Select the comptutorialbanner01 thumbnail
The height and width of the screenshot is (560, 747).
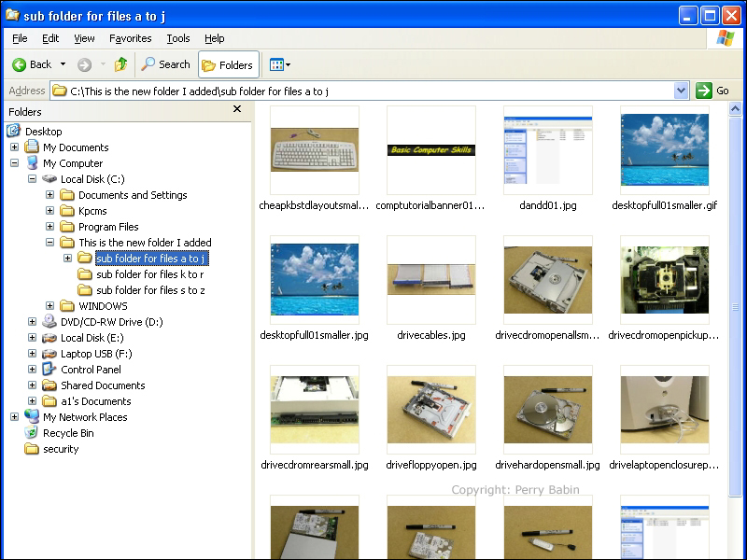(x=431, y=150)
